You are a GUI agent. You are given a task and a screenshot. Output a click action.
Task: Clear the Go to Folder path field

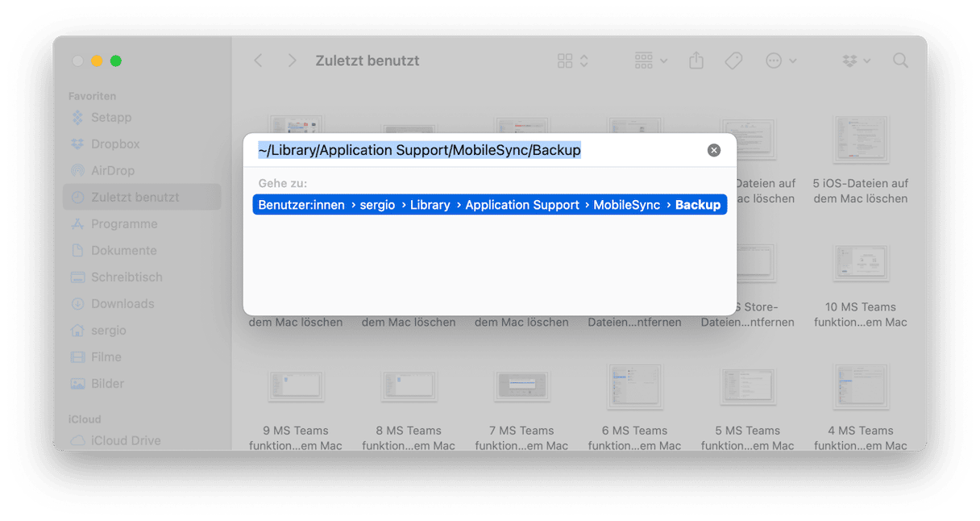tap(714, 150)
